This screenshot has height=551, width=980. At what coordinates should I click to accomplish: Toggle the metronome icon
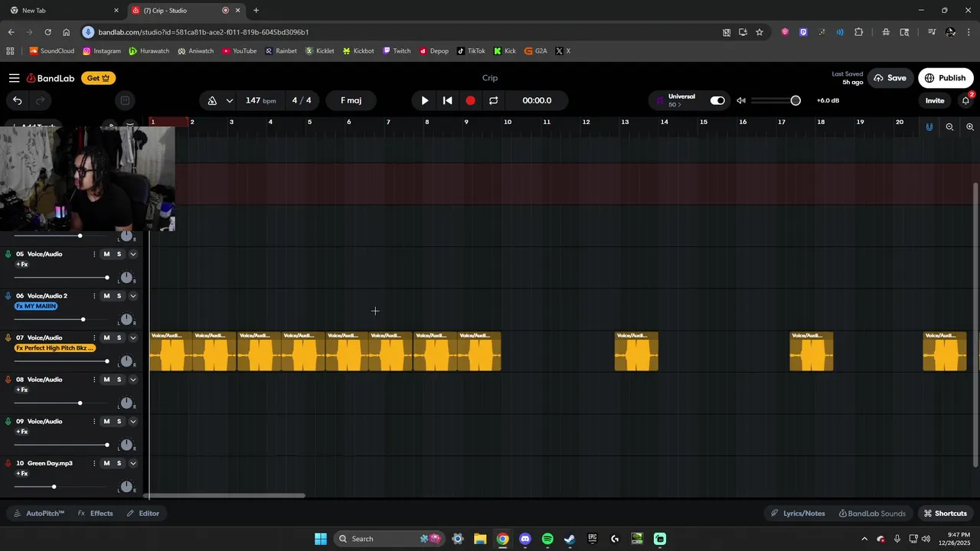coord(212,100)
